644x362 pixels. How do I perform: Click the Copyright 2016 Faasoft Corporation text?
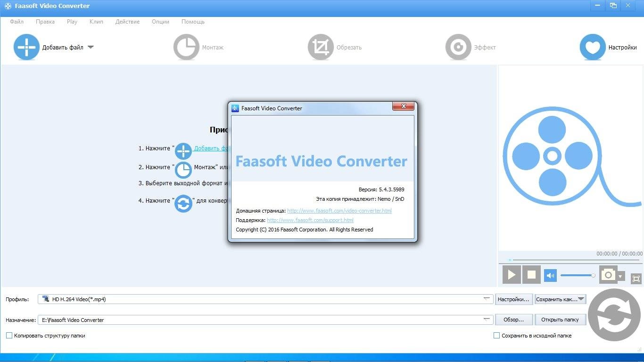tap(305, 230)
